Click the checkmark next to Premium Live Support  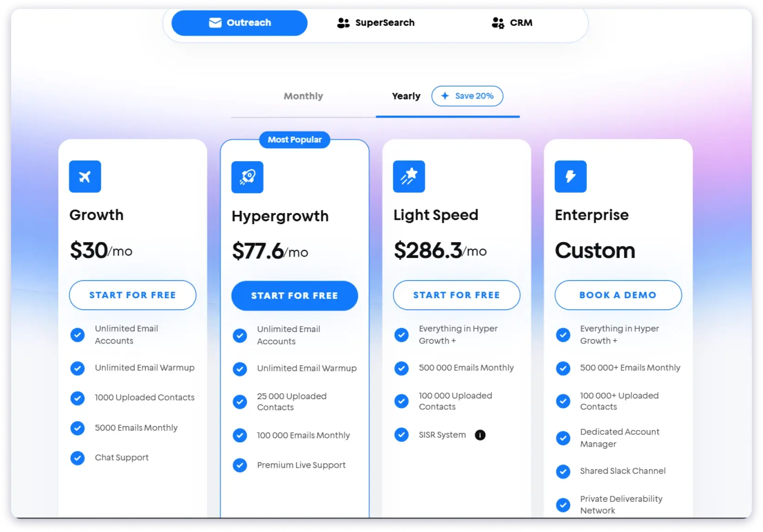pyautogui.click(x=240, y=465)
